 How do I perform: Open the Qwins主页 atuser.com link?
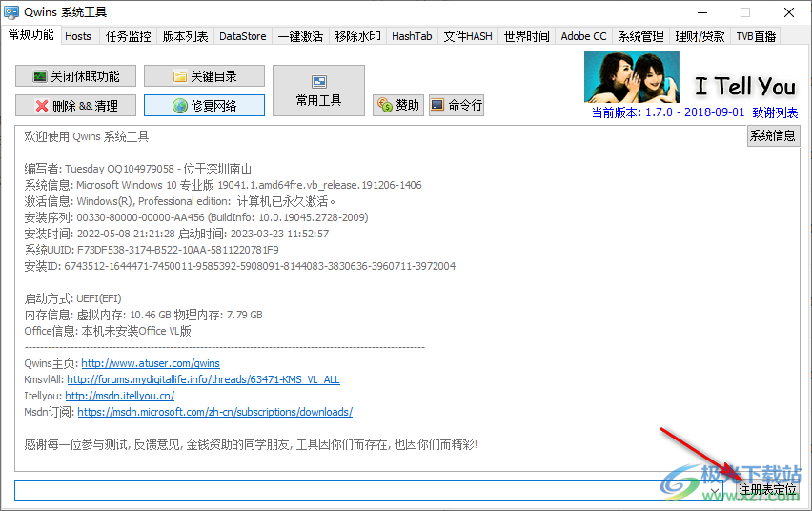coord(151,363)
